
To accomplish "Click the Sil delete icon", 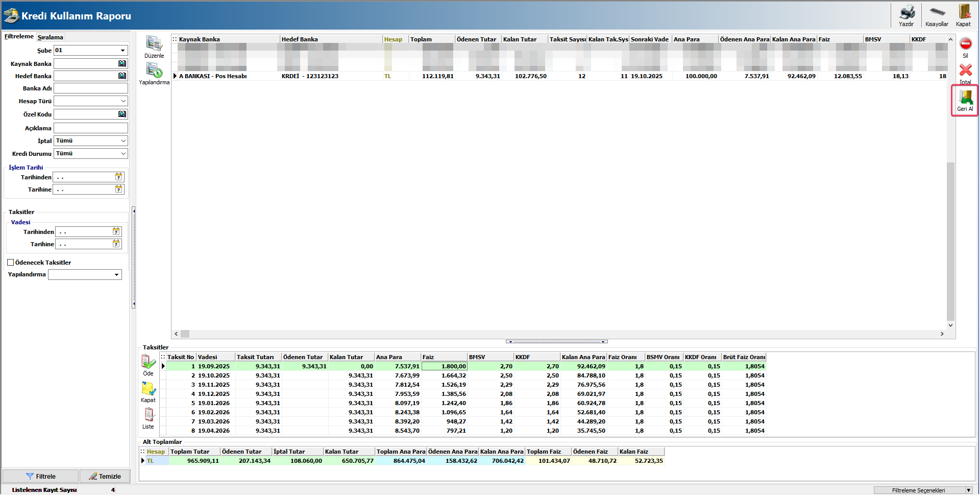I will (x=965, y=44).
